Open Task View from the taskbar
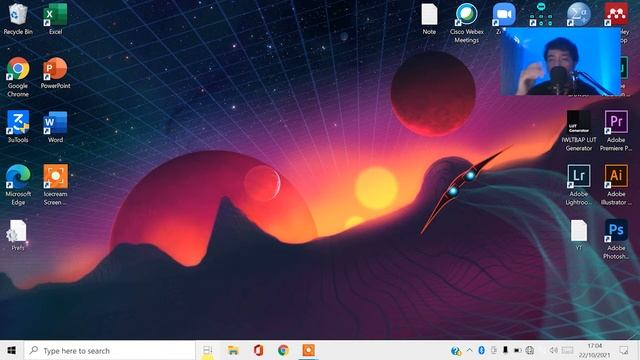This screenshot has width=640, height=360. pos(207,350)
